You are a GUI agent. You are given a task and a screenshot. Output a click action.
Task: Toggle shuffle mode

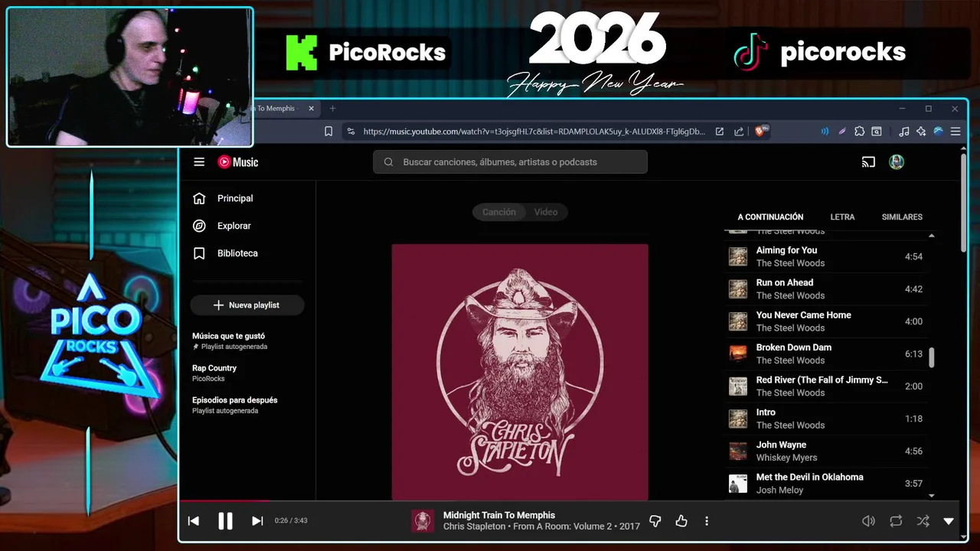[923, 521]
